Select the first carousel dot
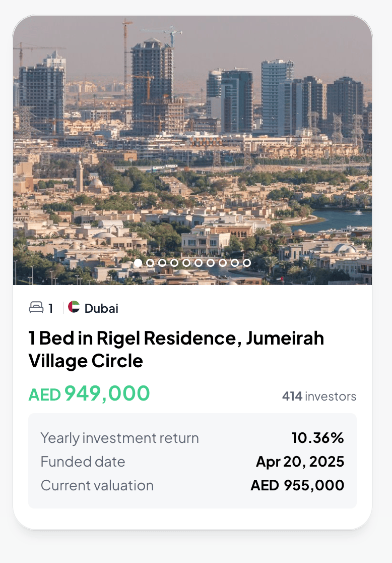 click(x=138, y=263)
